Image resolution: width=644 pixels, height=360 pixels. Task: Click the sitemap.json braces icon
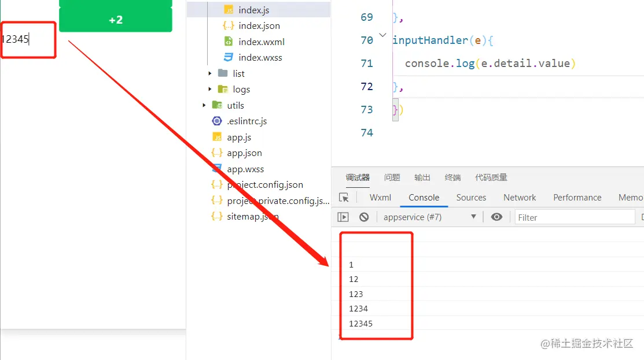tap(217, 216)
